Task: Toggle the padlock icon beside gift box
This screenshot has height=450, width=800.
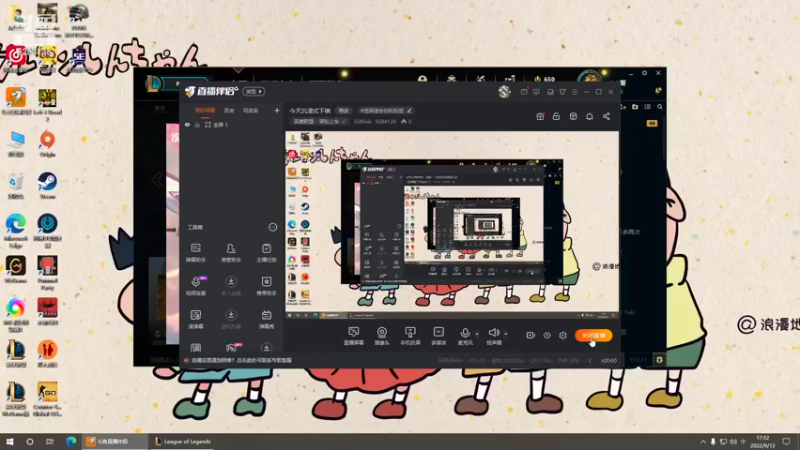Action: coord(556,116)
